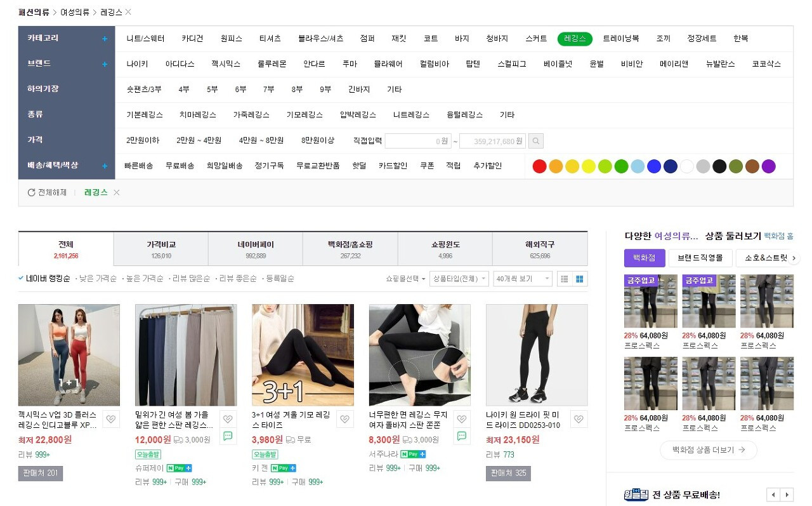
Task: Open the 나이키 원 드라이 핏 product thumbnail
Action: [x=537, y=355]
